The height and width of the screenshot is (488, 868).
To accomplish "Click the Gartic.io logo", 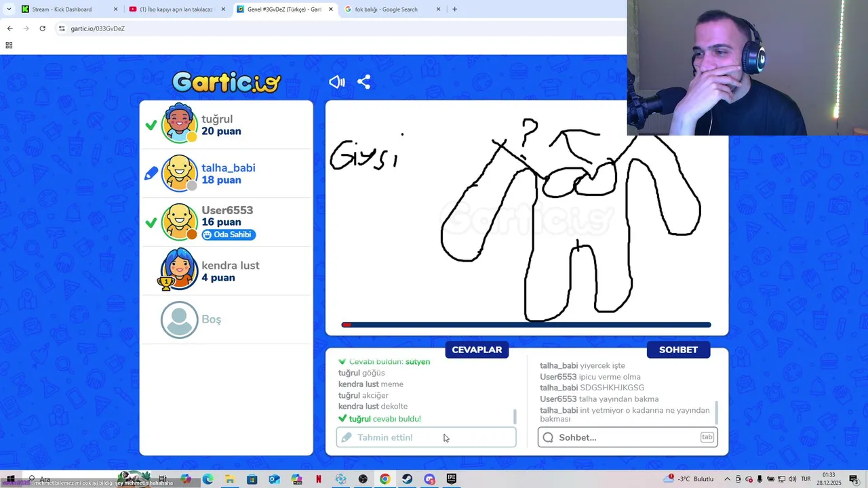I will 226,82.
